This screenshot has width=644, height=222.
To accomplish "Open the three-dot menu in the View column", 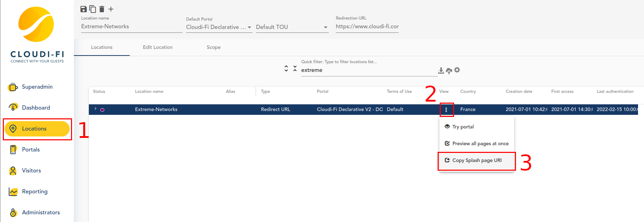I will click(x=446, y=110).
